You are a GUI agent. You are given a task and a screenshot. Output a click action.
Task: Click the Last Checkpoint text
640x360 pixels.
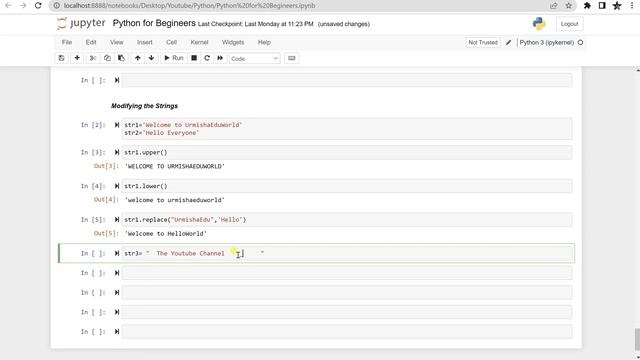coord(256,24)
